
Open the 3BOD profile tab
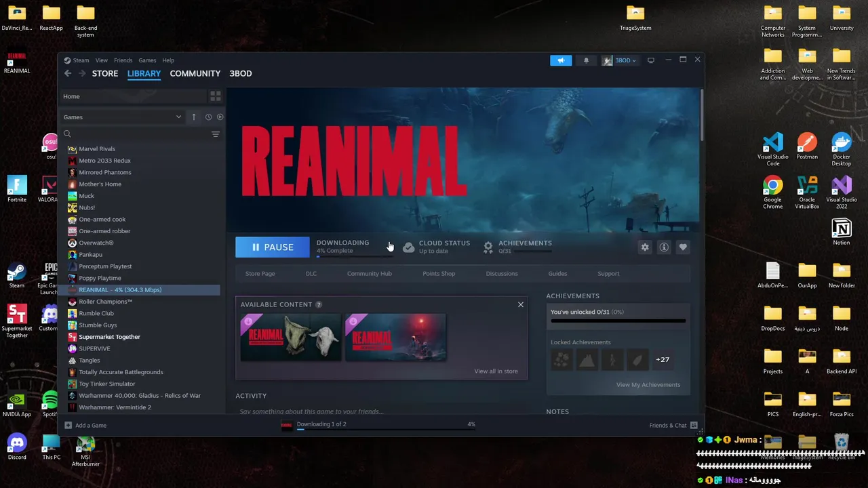point(241,73)
